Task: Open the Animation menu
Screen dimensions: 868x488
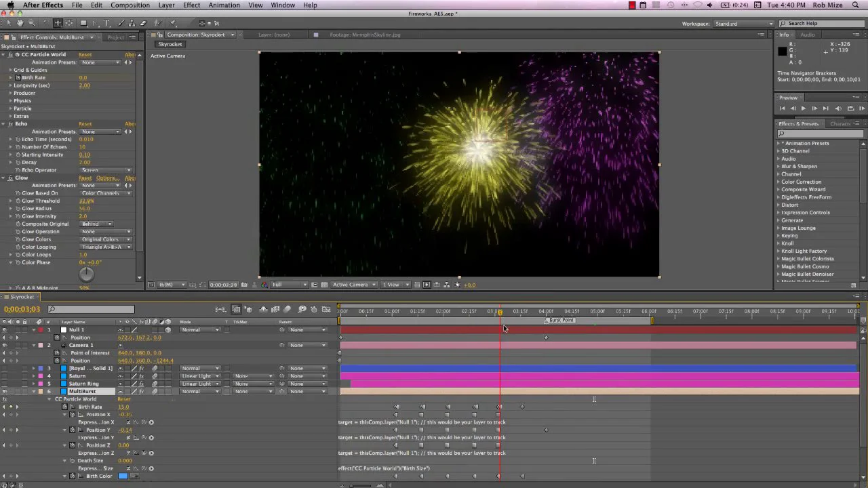Action: pyautogui.click(x=224, y=5)
